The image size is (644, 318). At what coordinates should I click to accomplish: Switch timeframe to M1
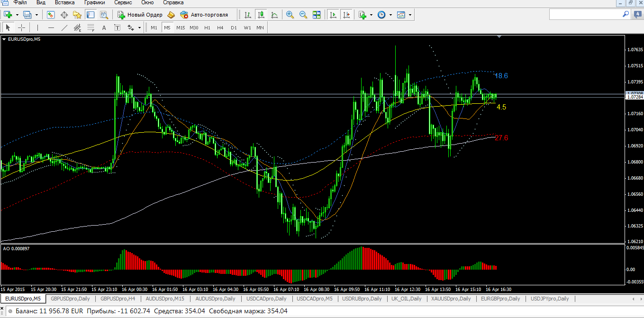point(154,27)
